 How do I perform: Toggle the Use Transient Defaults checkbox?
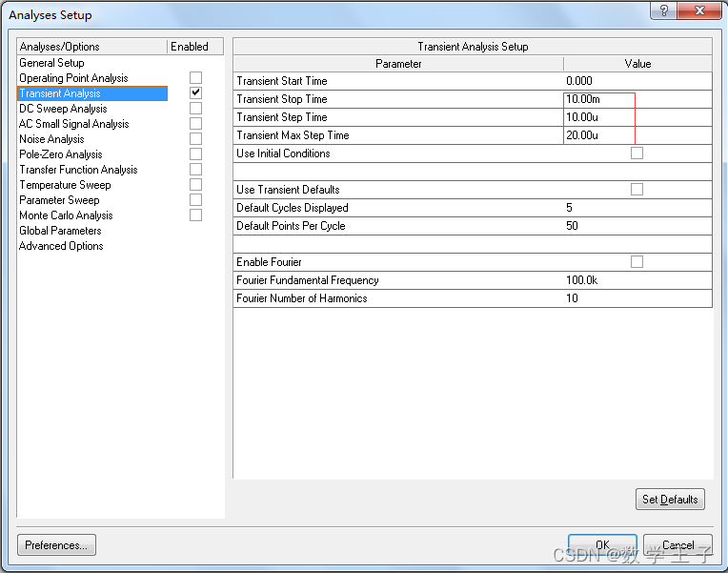pyautogui.click(x=637, y=189)
